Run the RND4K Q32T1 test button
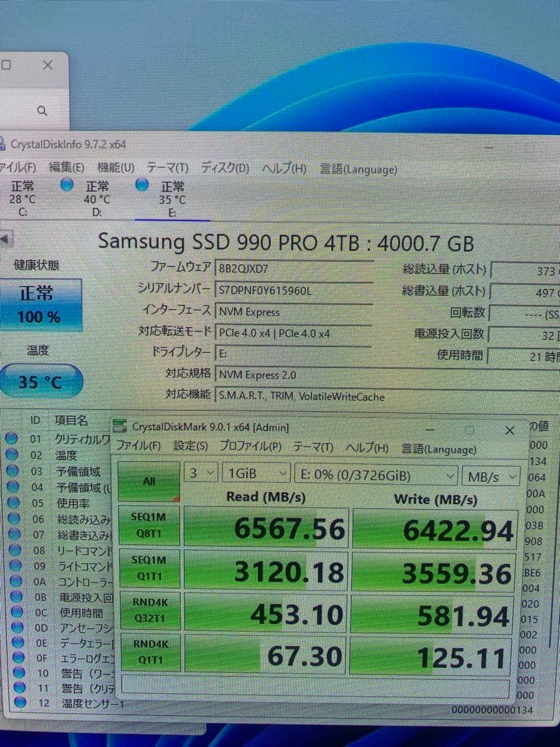Screen dimensions: 560x747 pyautogui.click(x=150, y=610)
